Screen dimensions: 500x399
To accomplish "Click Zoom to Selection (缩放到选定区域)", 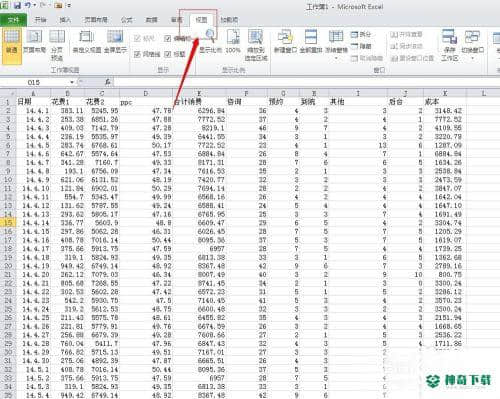I will click(x=256, y=45).
